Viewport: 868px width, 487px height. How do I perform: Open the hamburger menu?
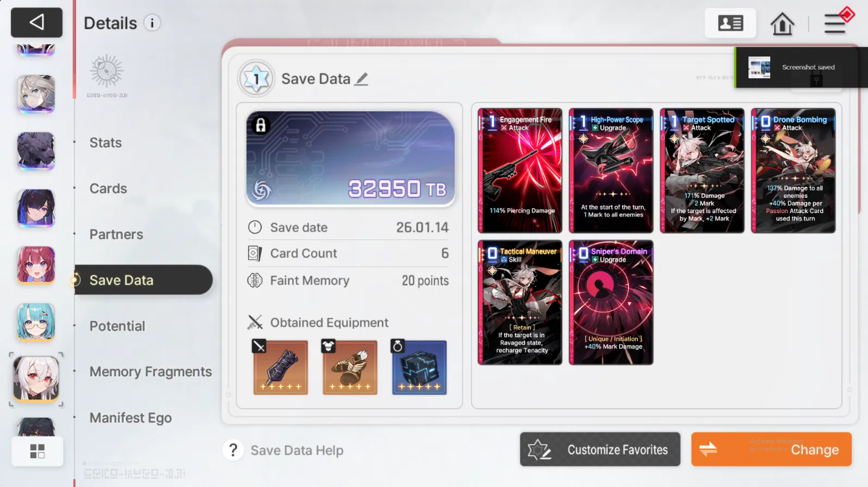[835, 24]
